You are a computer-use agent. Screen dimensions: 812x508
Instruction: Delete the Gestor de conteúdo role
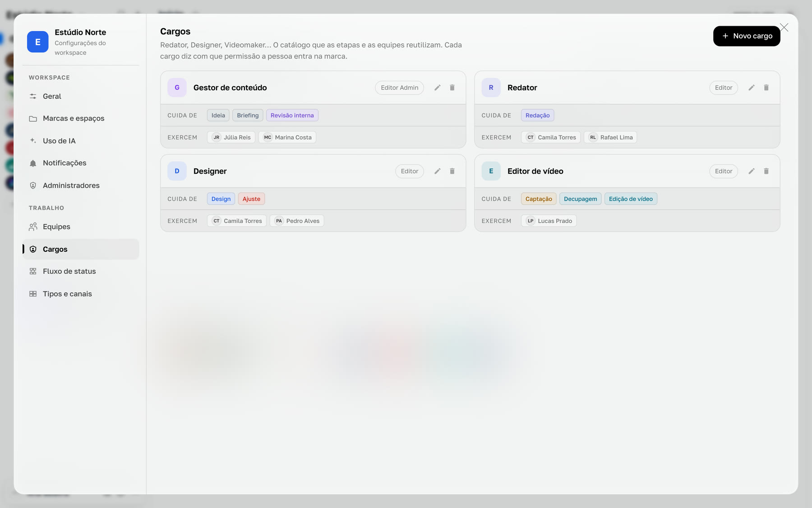[x=452, y=88]
